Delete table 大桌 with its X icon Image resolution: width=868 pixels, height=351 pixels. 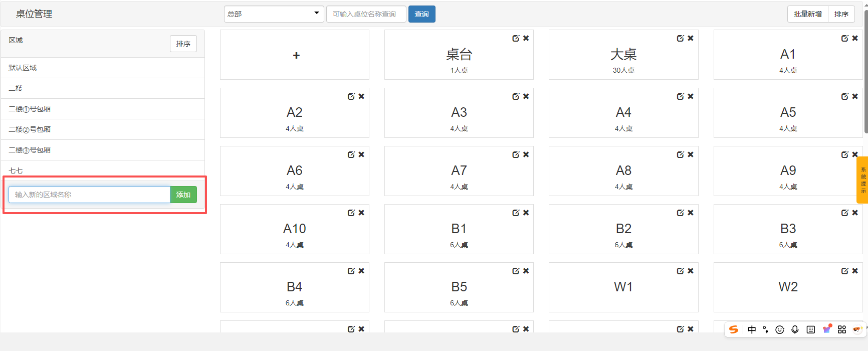click(691, 38)
